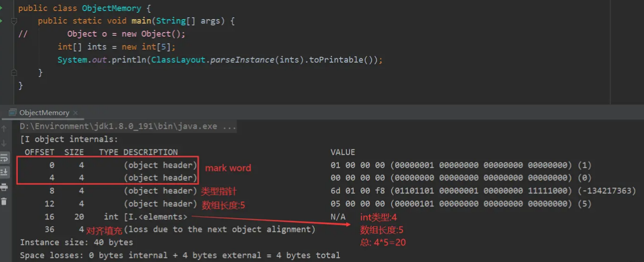Jump up the stack trace arrow
Image resolution: width=644 pixels, height=262 pixels.
pyautogui.click(x=4, y=128)
